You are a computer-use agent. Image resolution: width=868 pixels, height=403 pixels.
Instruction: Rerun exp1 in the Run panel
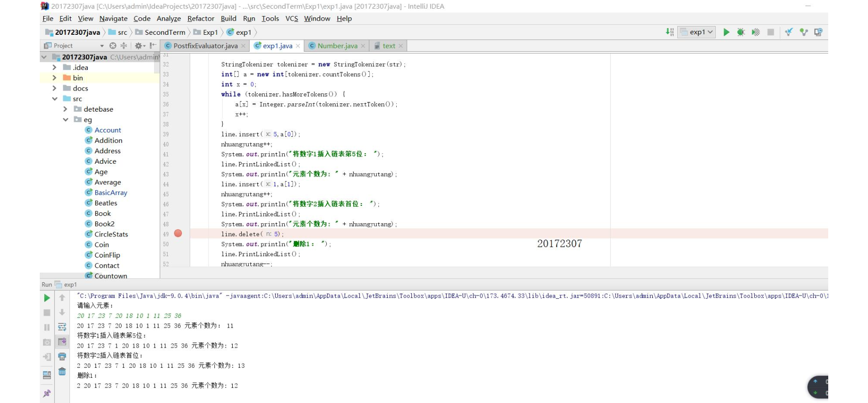[x=47, y=298]
